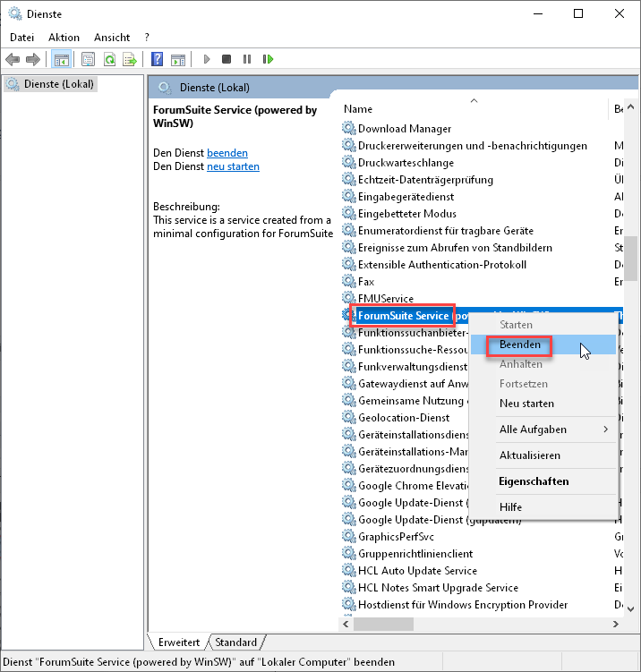Click the 'neu starten' service link
Screen dimensions: 641x672
(x=233, y=166)
